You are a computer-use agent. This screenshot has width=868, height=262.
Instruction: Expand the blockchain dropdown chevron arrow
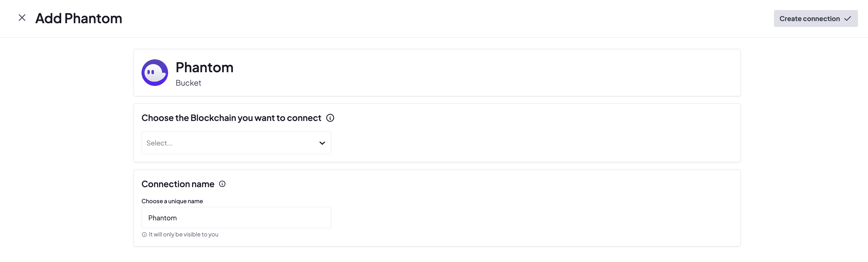tap(322, 143)
